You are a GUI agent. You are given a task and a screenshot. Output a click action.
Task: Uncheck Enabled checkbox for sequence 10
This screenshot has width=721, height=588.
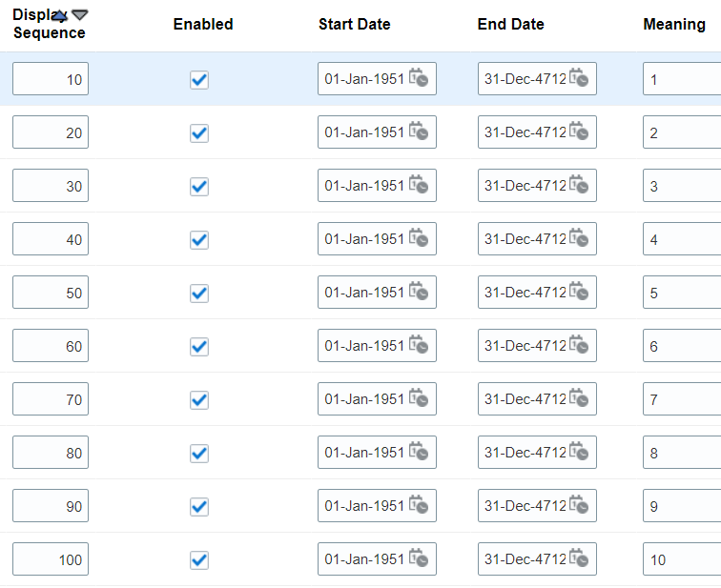[x=199, y=80]
